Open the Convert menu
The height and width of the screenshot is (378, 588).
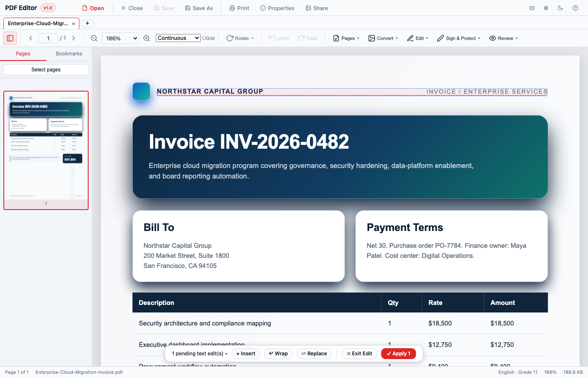pos(383,38)
